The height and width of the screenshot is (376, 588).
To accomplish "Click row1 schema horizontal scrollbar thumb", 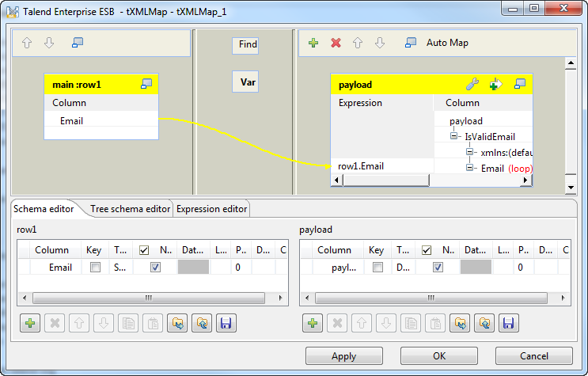I will 149,298.
